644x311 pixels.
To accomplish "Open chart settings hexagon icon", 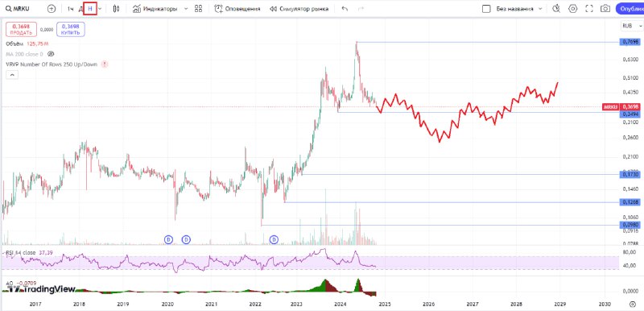I will 572,9.
